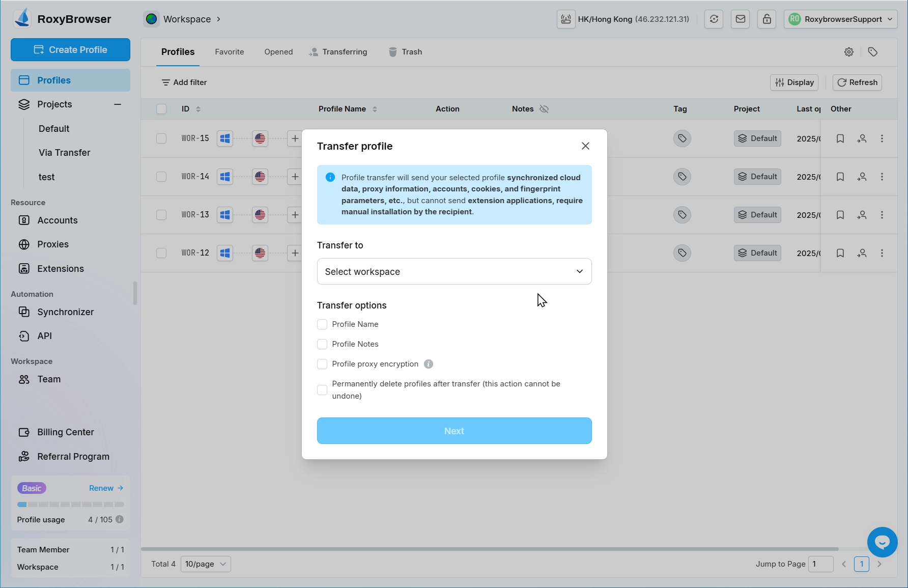Click the settings gear beside tabs

848,52
